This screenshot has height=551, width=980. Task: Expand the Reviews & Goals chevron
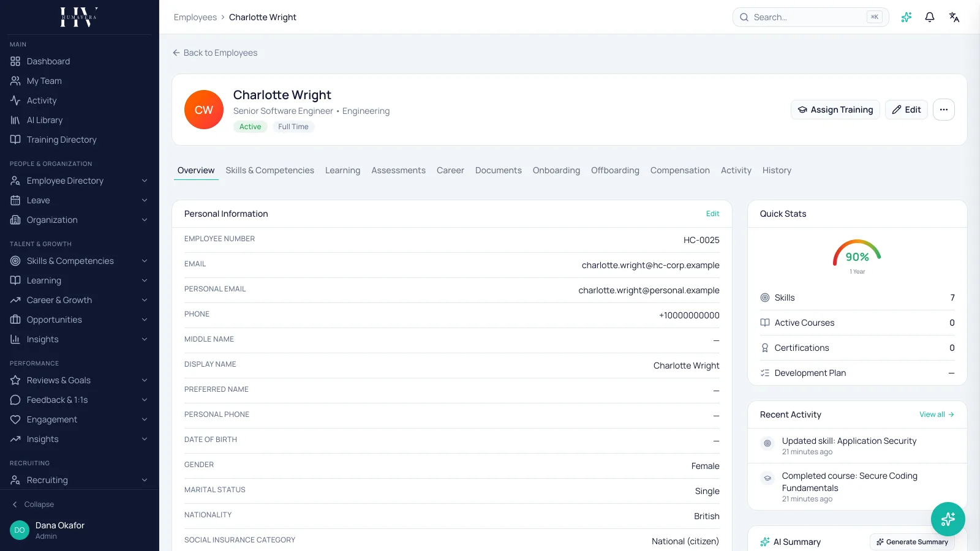coord(145,380)
